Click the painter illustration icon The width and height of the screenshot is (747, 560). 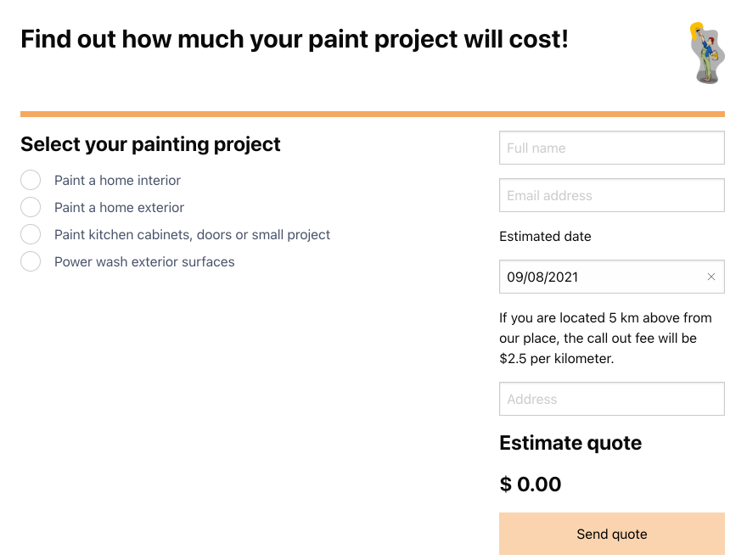[x=707, y=53]
